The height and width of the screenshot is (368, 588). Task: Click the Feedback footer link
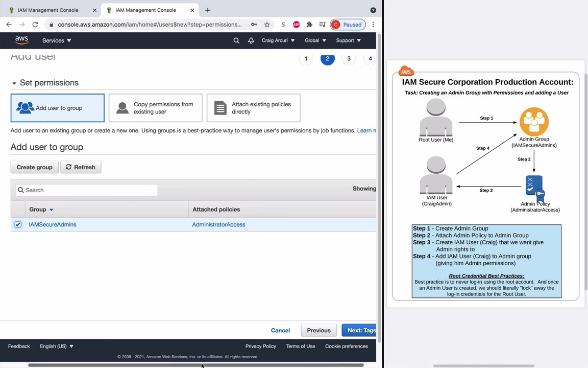(19, 346)
